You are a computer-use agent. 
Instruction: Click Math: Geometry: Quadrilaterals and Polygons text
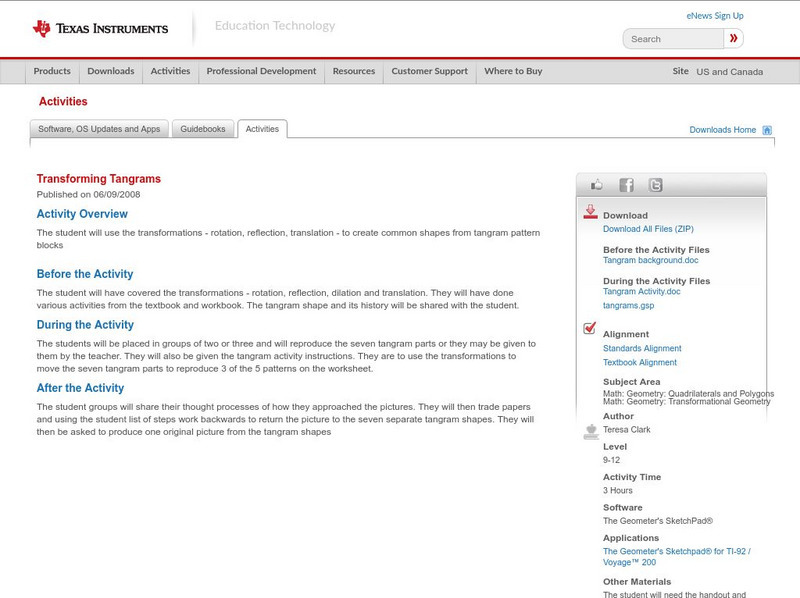tap(688, 394)
